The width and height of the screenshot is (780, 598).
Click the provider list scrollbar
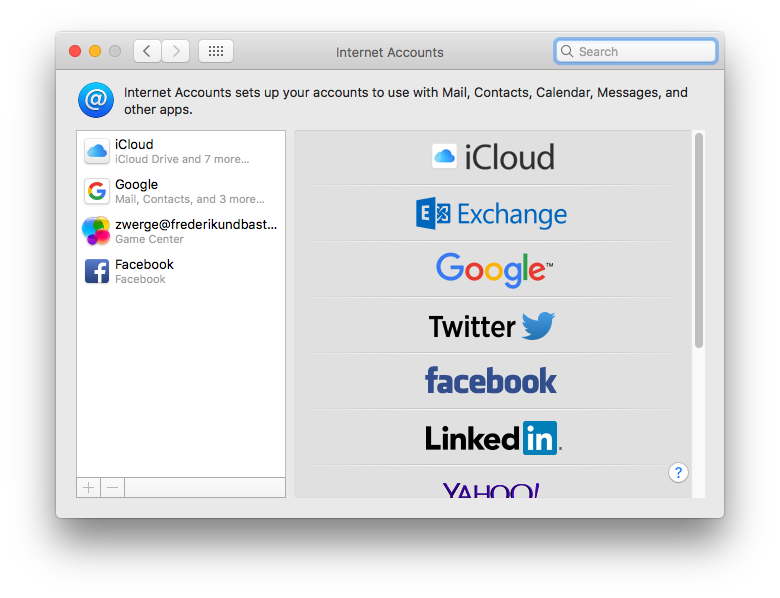tap(699, 240)
